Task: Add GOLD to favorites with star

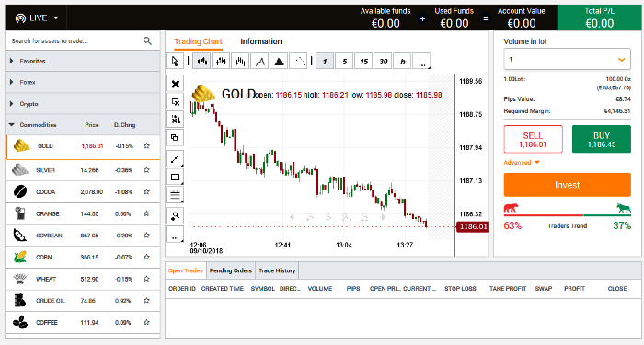Action: point(146,145)
